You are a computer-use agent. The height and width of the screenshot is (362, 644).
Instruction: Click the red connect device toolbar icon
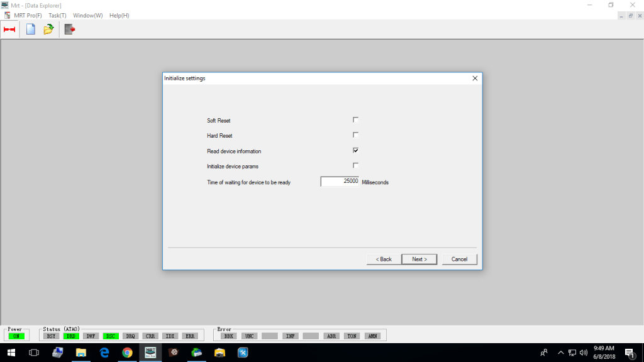[x=9, y=29]
